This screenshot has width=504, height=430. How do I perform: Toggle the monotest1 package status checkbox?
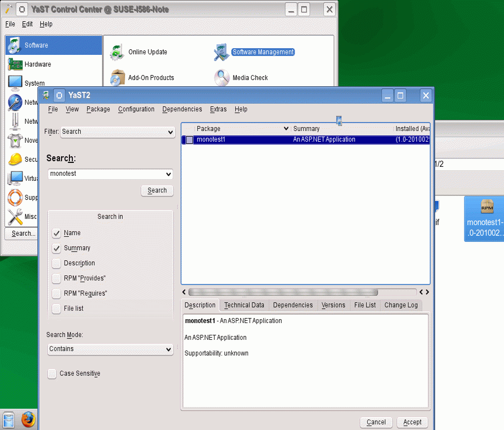[189, 140]
